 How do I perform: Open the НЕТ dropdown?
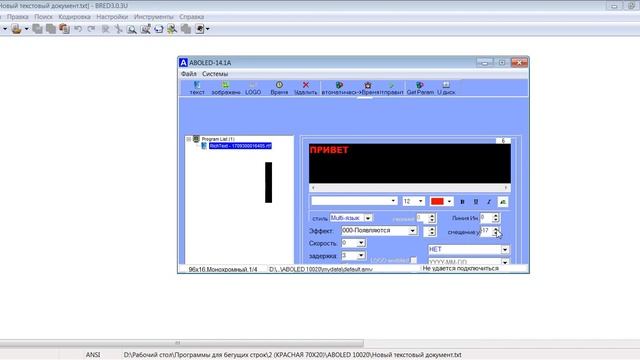[505, 249]
